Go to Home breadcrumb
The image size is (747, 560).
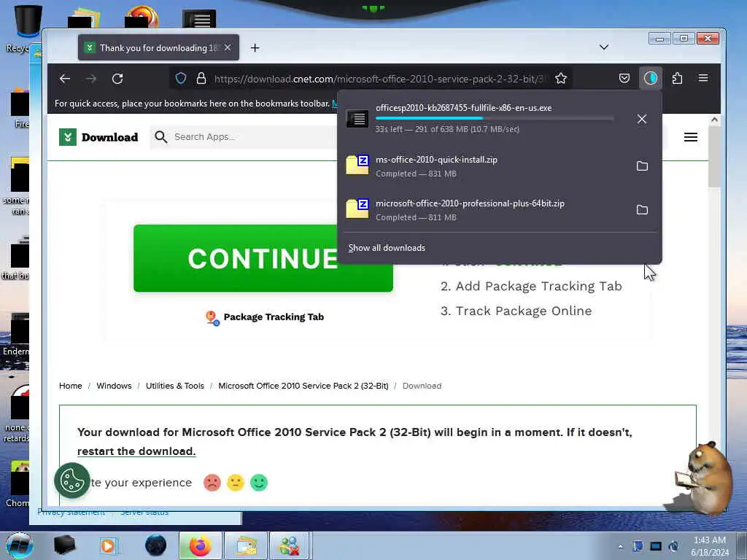[x=71, y=386]
